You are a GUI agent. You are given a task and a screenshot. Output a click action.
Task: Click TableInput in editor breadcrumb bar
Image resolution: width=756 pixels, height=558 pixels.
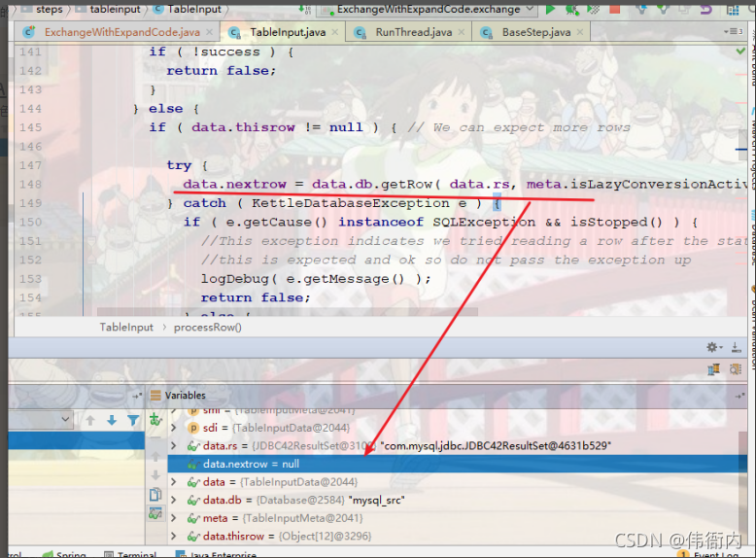pos(126,328)
